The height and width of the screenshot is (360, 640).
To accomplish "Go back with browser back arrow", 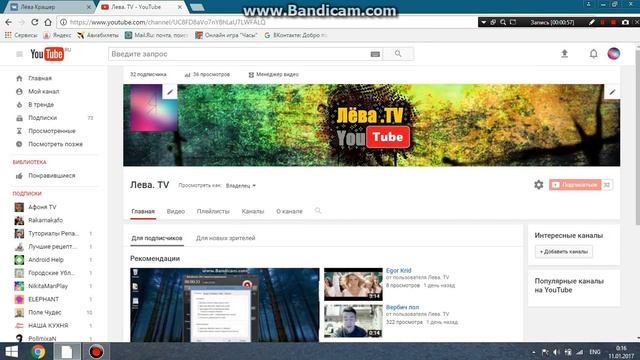I will [x=9, y=22].
